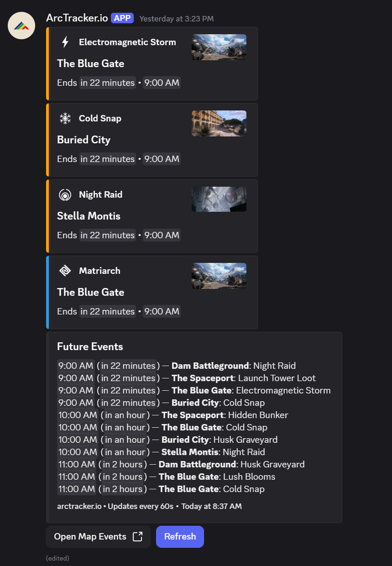
Task: Click the 'in 22 minutes' chip on Electromagnetic Storm
Action: tap(107, 83)
